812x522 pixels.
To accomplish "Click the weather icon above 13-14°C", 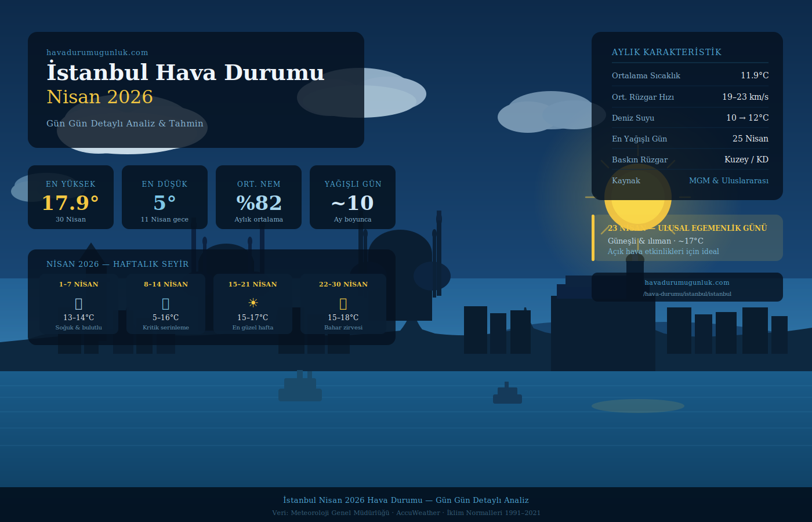I will [x=78, y=302].
